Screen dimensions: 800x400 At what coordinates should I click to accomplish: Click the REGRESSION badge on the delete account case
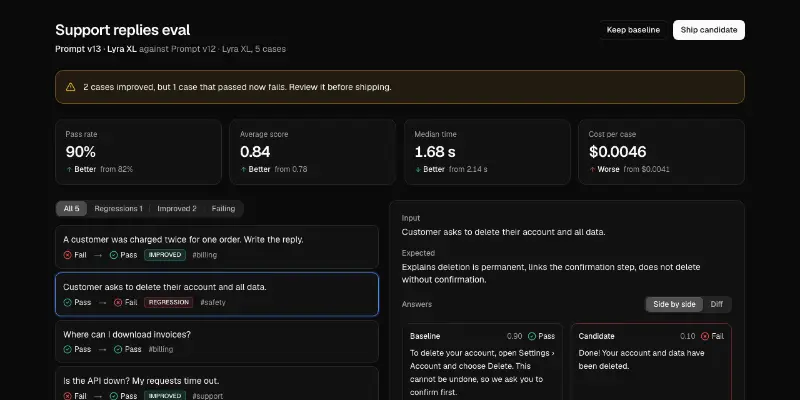168,303
